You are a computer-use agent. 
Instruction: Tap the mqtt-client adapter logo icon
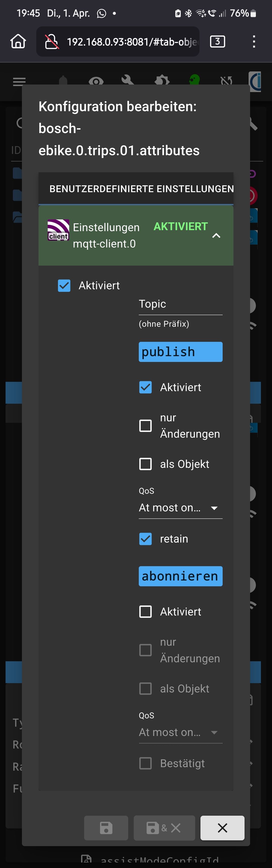pyautogui.click(x=58, y=230)
